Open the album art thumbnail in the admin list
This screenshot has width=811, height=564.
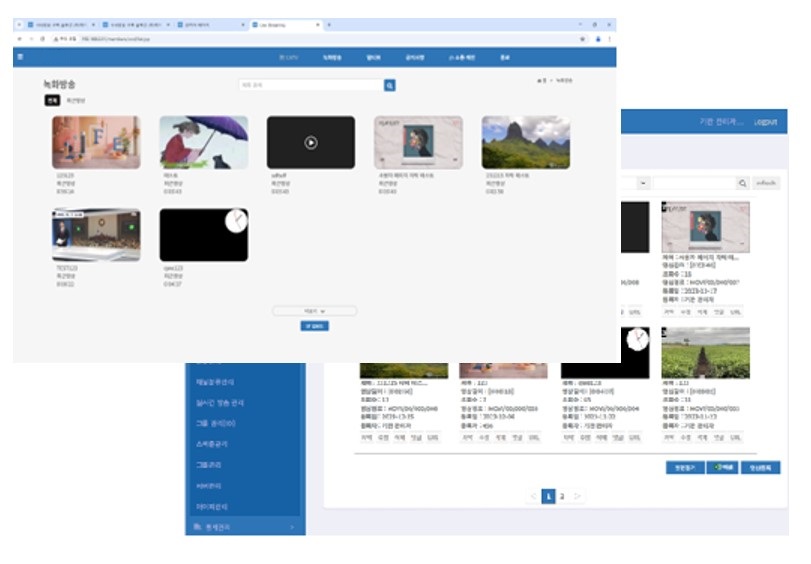click(705, 227)
